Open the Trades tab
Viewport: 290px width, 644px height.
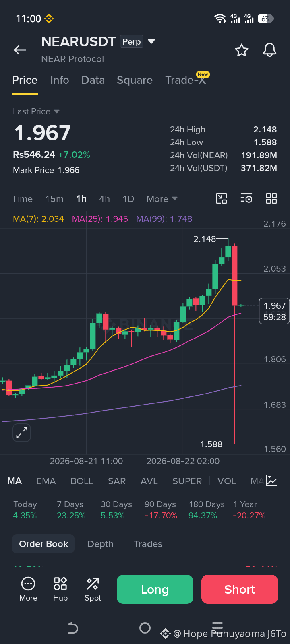point(148,544)
